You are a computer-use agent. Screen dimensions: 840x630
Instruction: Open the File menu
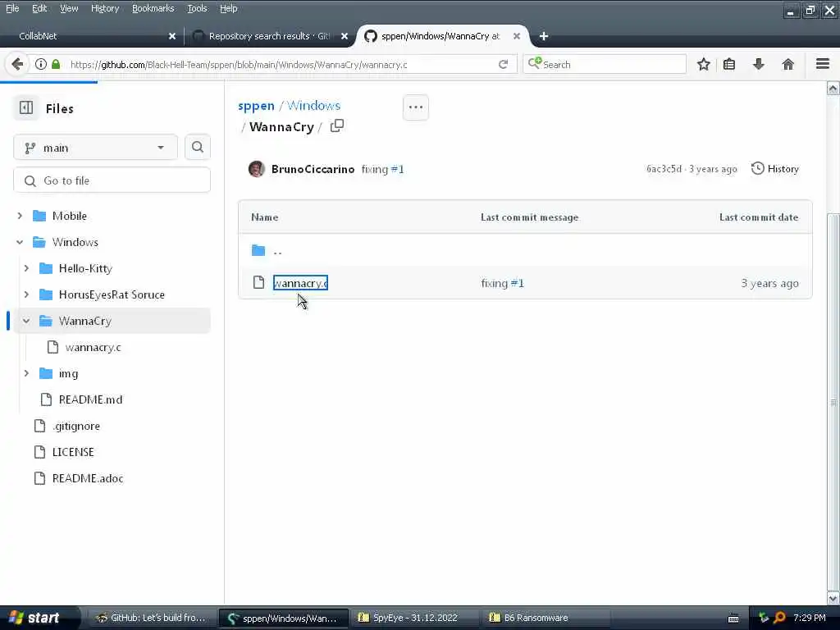point(12,8)
